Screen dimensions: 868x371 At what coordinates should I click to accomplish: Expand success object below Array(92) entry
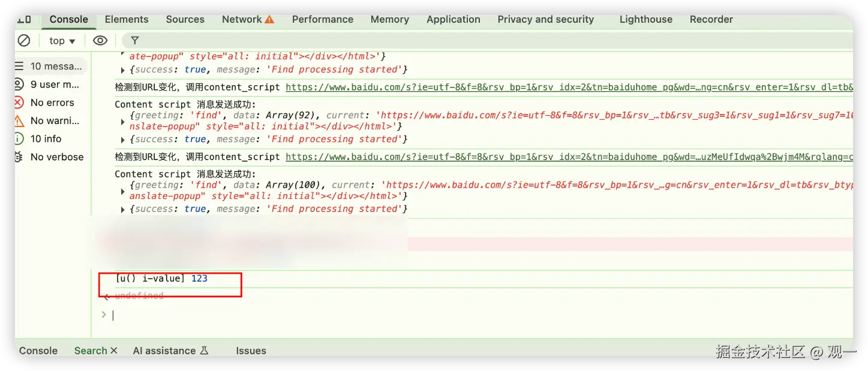coord(123,140)
